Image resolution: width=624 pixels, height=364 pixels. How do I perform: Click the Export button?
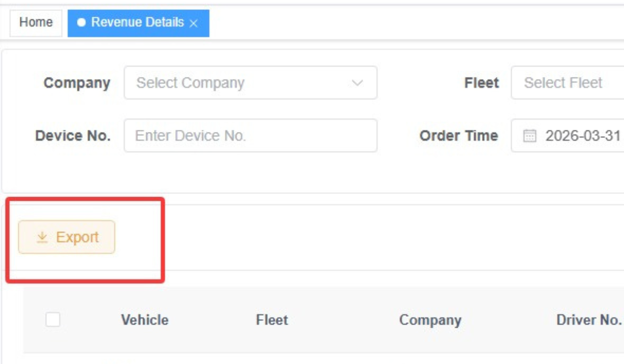(67, 237)
